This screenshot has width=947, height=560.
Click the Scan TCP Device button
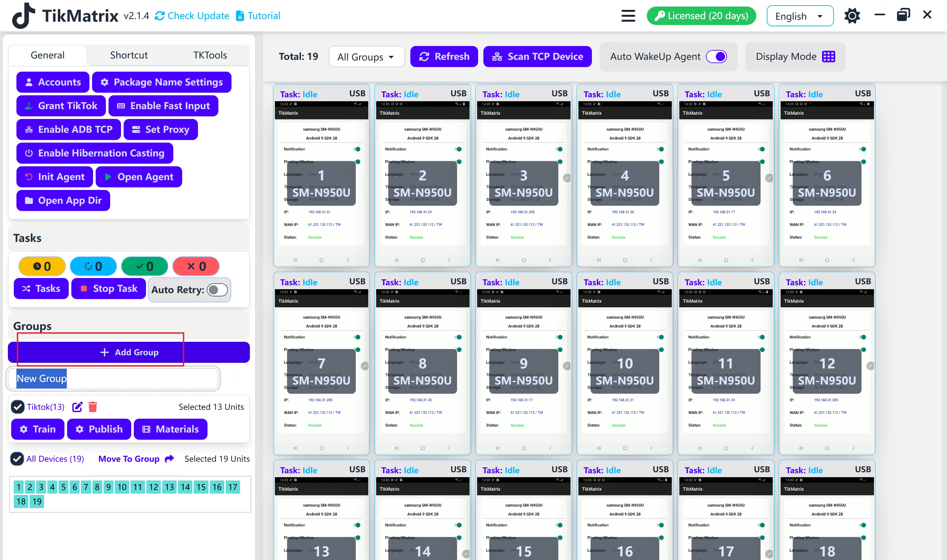537,57
